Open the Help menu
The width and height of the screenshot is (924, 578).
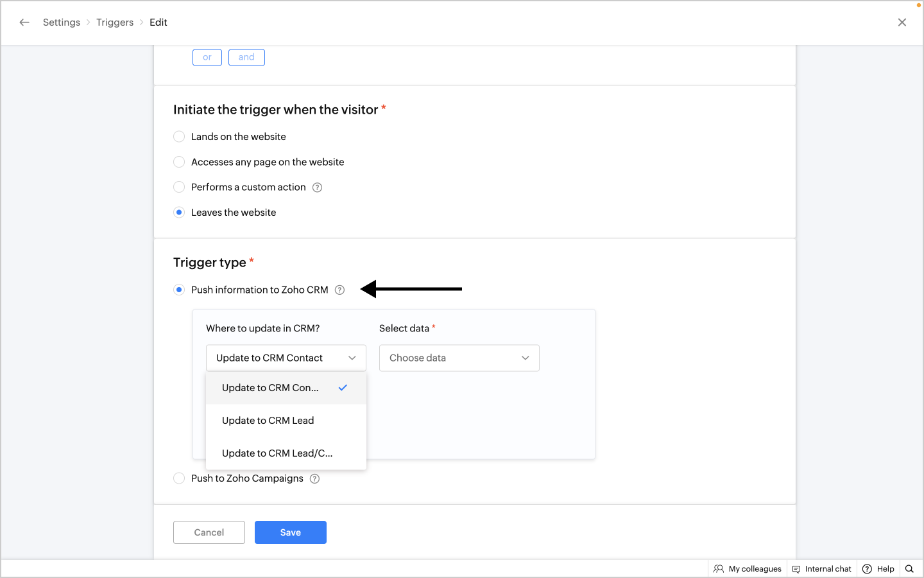coord(878,569)
